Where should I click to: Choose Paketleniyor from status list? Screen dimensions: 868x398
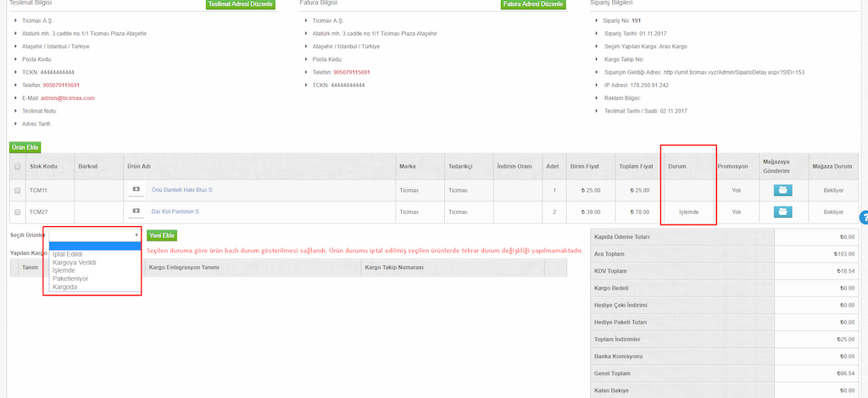point(70,279)
